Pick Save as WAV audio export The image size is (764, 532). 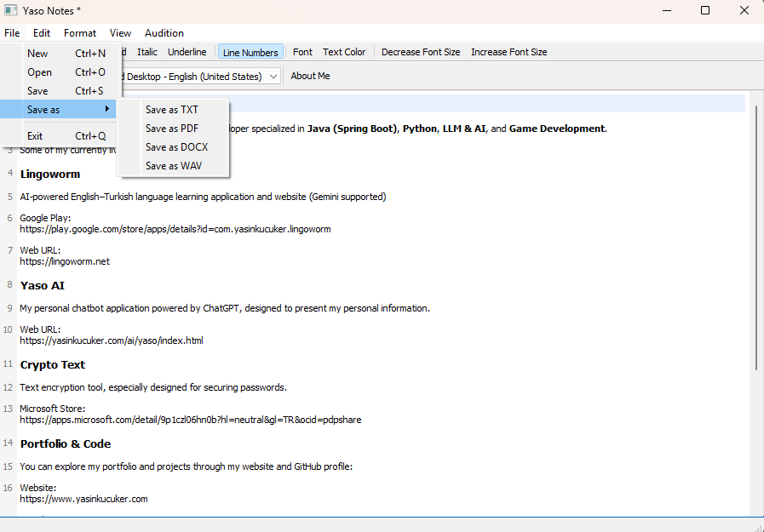click(x=174, y=166)
